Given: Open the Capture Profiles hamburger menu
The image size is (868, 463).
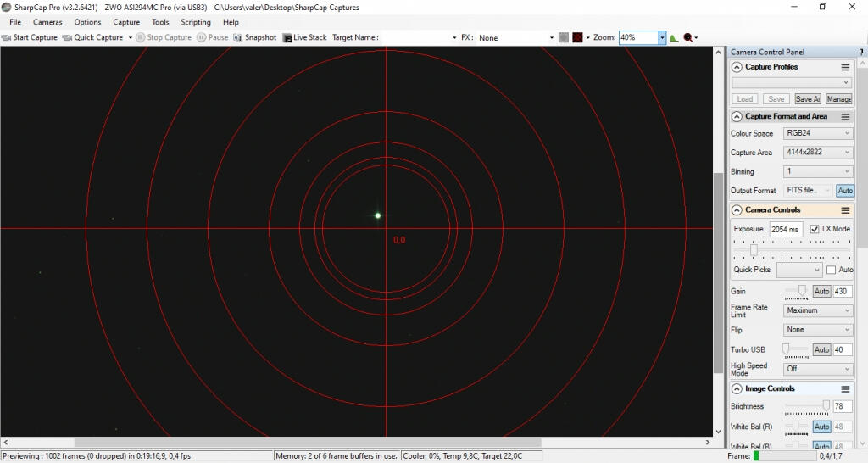Looking at the screenshot, I should tap(845, 67).
